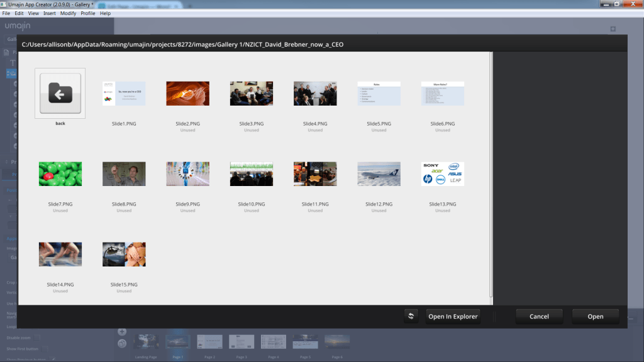The image size is (644, 362).
Task: Open the Help menu
Action: (105, 13)
